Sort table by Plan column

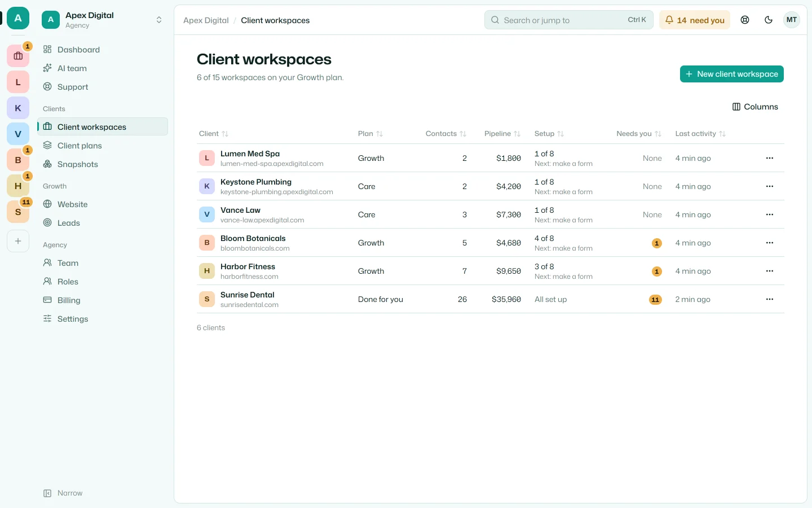370,134
